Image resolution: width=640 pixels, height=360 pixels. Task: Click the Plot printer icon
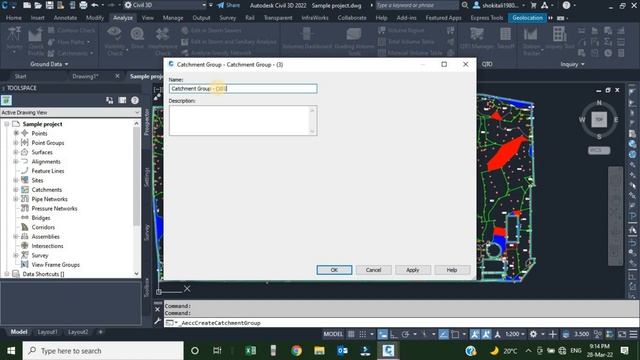coord(83,5)
